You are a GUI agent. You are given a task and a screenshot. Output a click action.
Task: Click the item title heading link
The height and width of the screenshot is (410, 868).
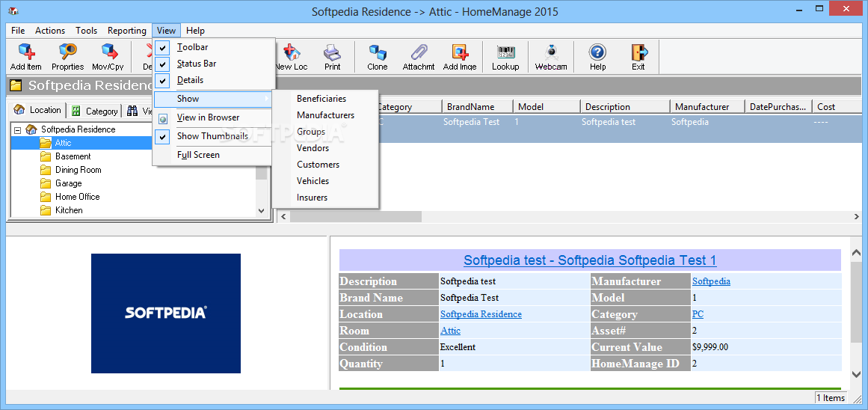point(590,260)
